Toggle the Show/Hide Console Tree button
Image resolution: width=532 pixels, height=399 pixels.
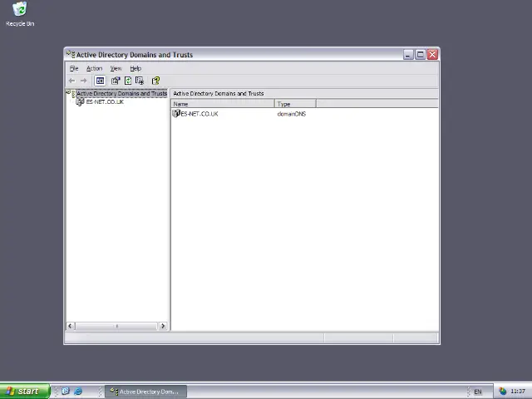coord(100,81)
